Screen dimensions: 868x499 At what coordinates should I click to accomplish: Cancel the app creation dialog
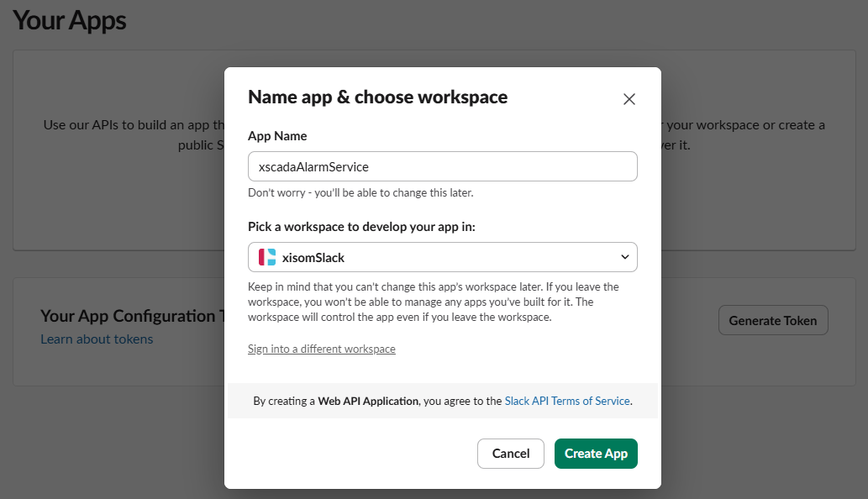510,454
